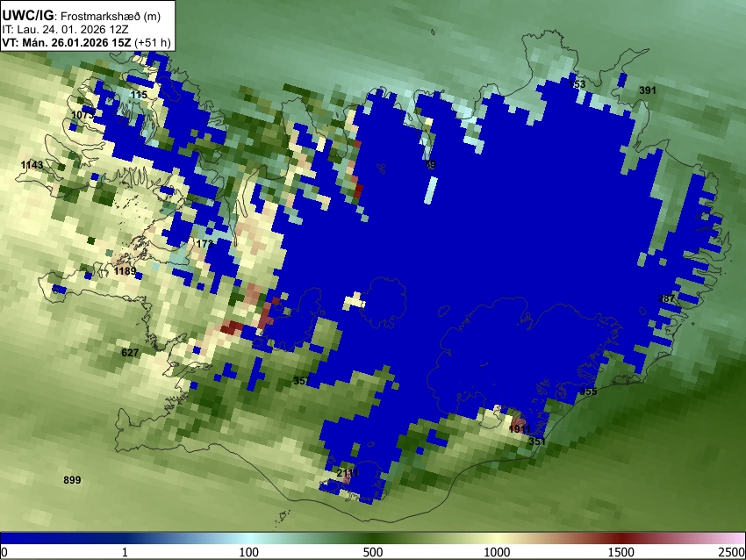Click the 1073 value label
Image resolution: width=746 pixels, height=560 pixels.
point(82,115)
